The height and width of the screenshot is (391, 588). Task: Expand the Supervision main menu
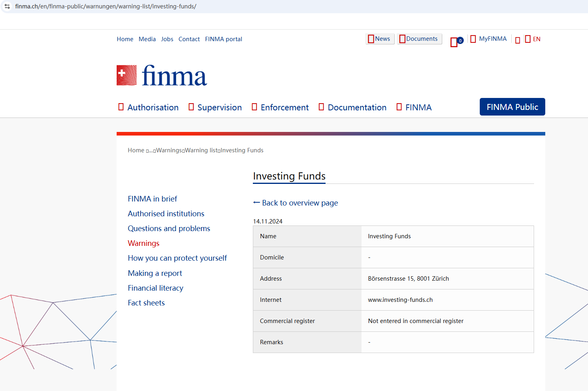[x=215, y=107]
